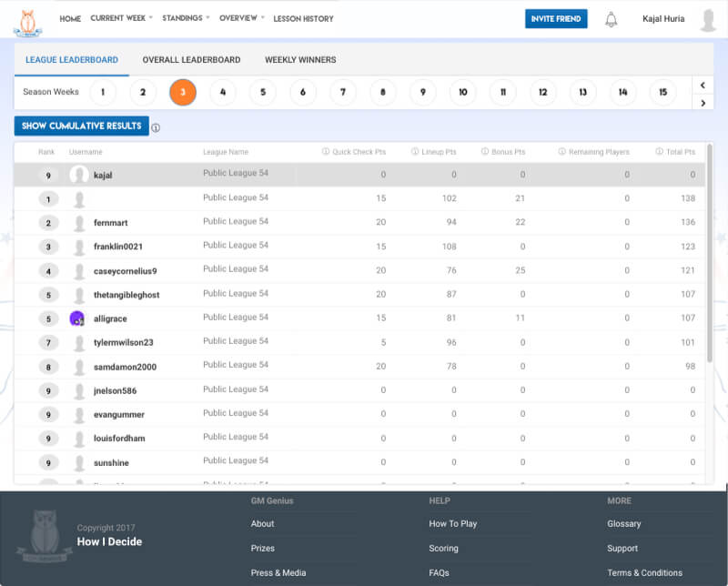Open How To Play link
This screenshot has height=586, width=728.
tap(452, 523)
